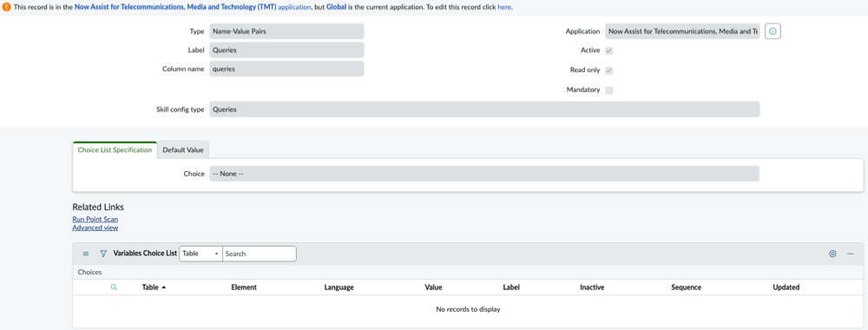868x330 pixels.
Task: Sort by the Sequence column header
Action: click(x=686, y=287)
